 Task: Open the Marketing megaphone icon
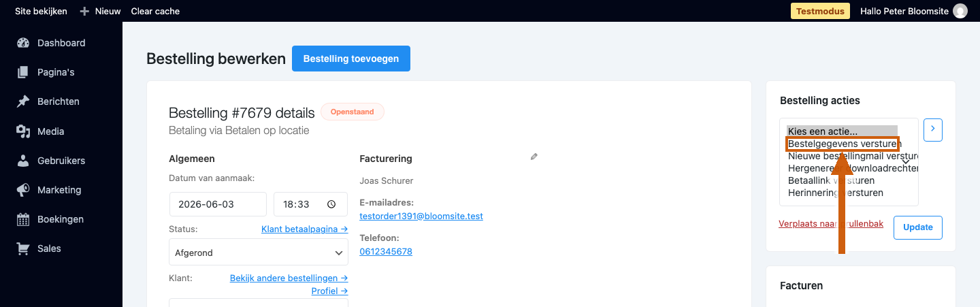(x=23, y=190)
